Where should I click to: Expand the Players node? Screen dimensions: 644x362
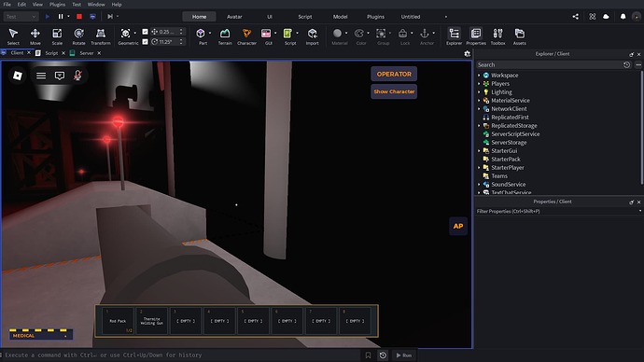tap(479, 84)
